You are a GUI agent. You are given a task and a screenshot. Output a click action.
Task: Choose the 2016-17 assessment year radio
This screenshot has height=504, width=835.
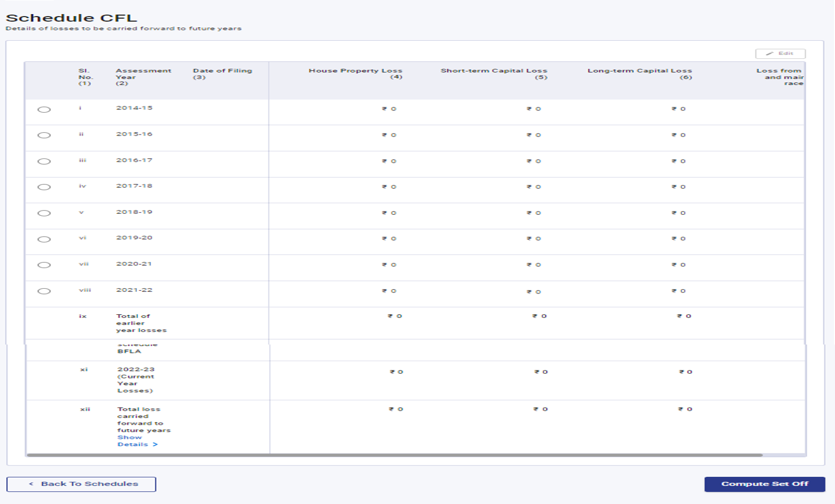44,162
